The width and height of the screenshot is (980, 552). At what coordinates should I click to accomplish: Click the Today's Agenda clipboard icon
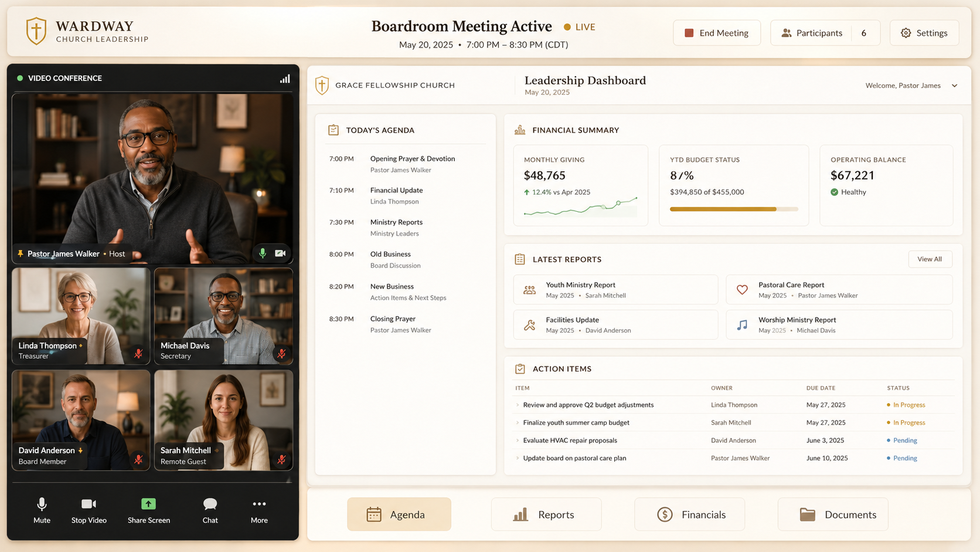(334, 130)
